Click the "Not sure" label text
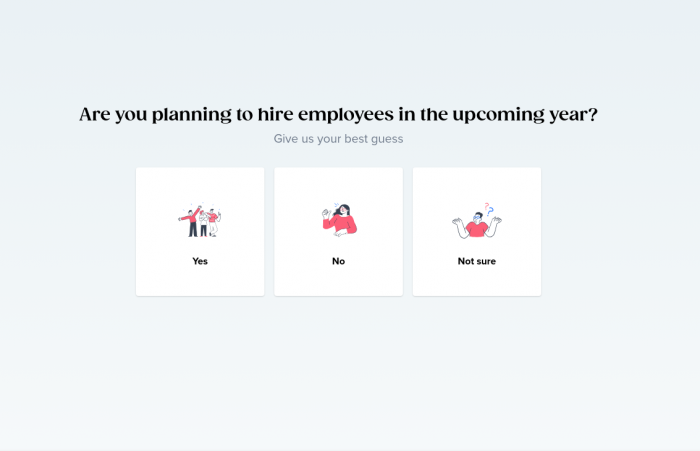Image resolution: width=700 pixels, height=451 pixels. (477, 261)
